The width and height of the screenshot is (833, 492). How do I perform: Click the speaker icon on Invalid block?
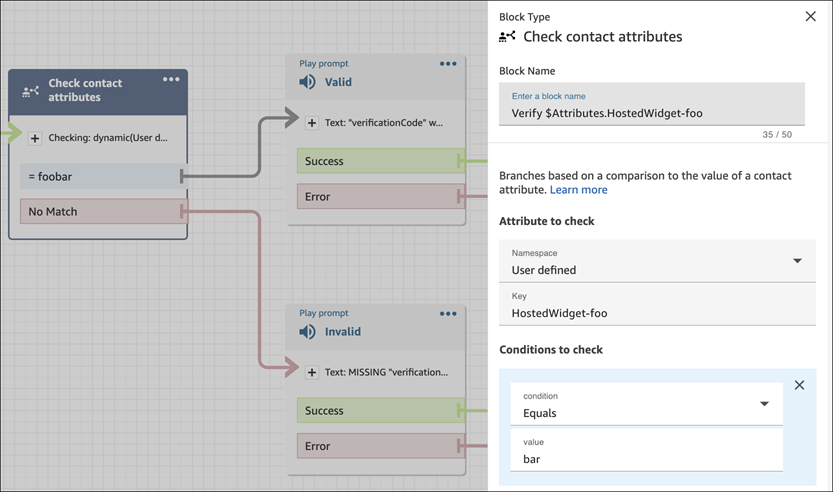(x=308, y=332)
